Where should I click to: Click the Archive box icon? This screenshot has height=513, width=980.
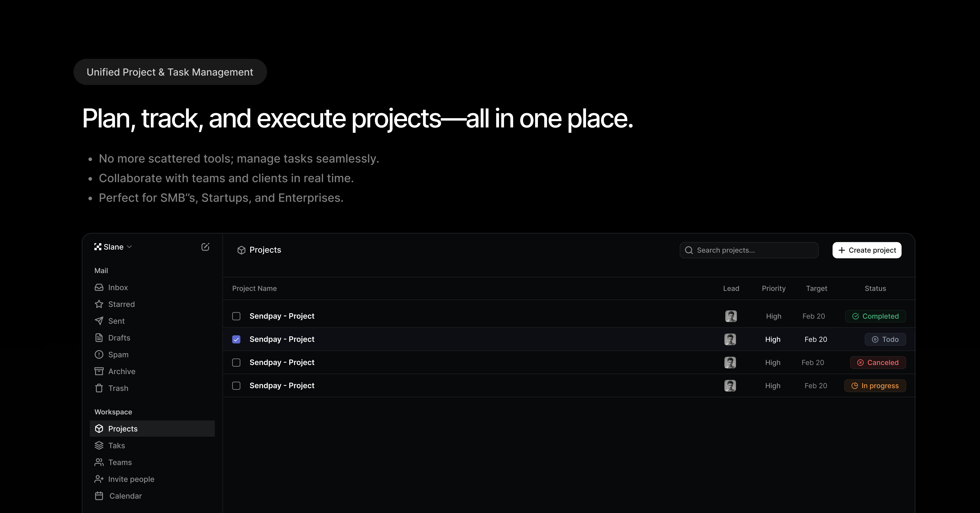pyautogui.click(x=99, y=371)
